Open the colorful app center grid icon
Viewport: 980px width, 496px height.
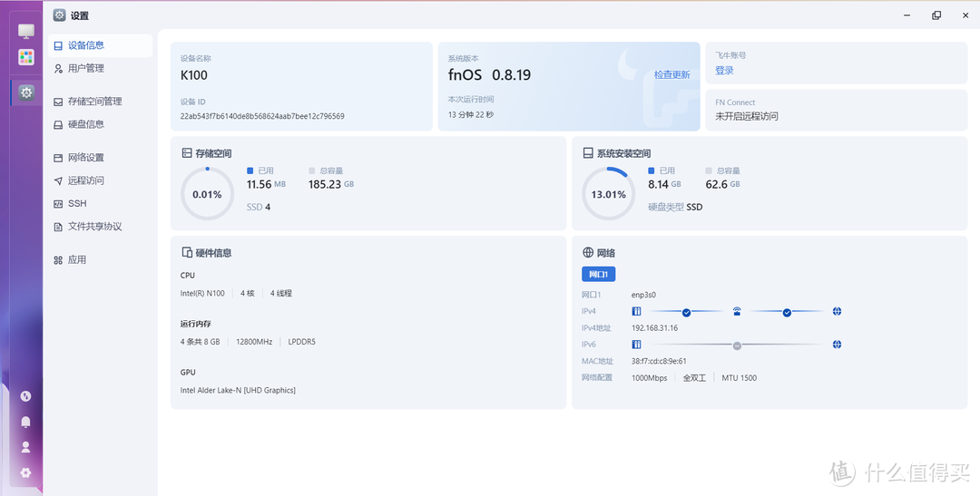26,57
